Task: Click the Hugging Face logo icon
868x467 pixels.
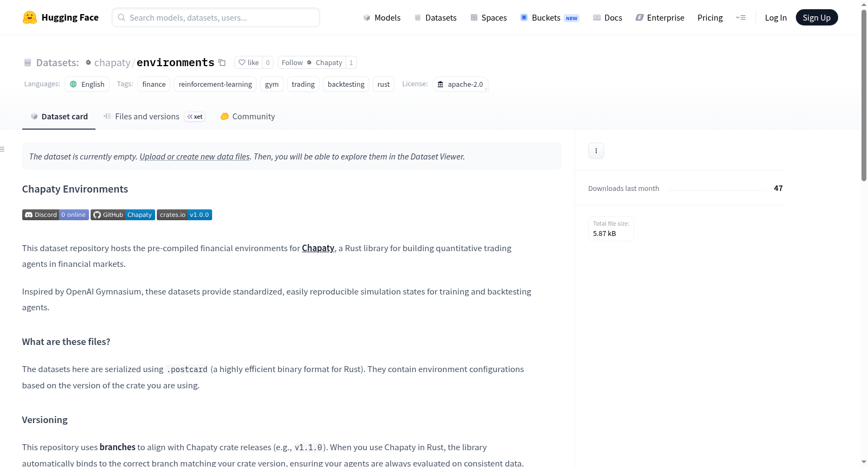Action: [30, 17]
